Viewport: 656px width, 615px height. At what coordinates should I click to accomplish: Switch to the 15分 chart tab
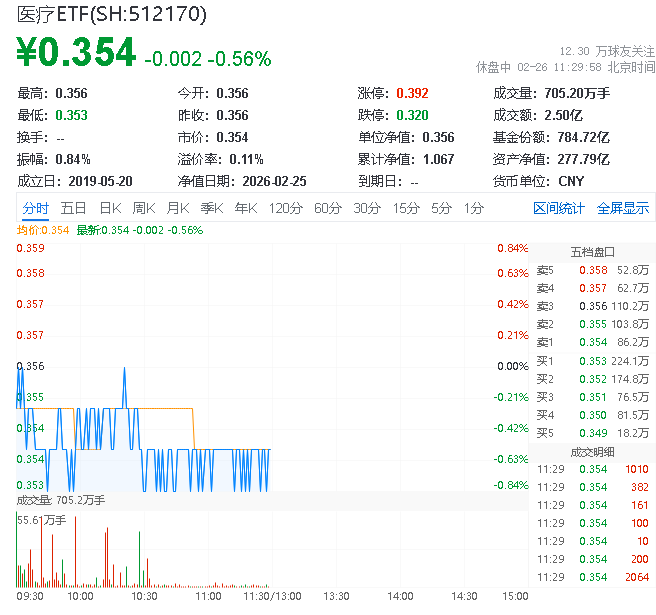[405, 208]
